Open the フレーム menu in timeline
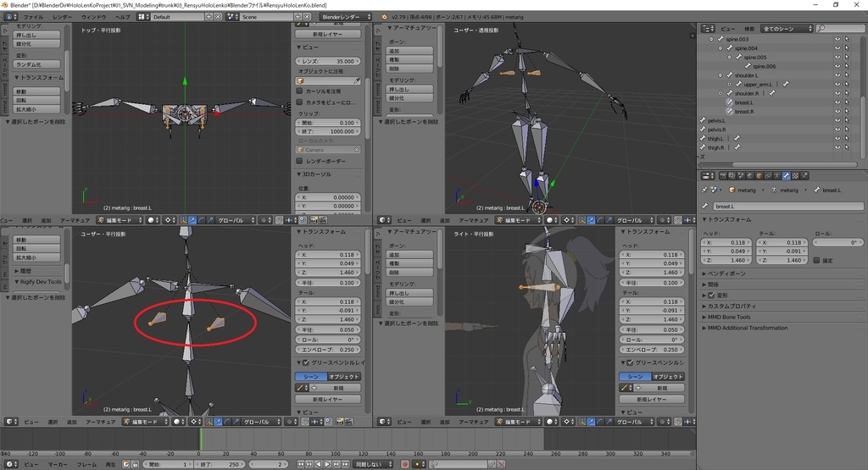 click(87, 464)
